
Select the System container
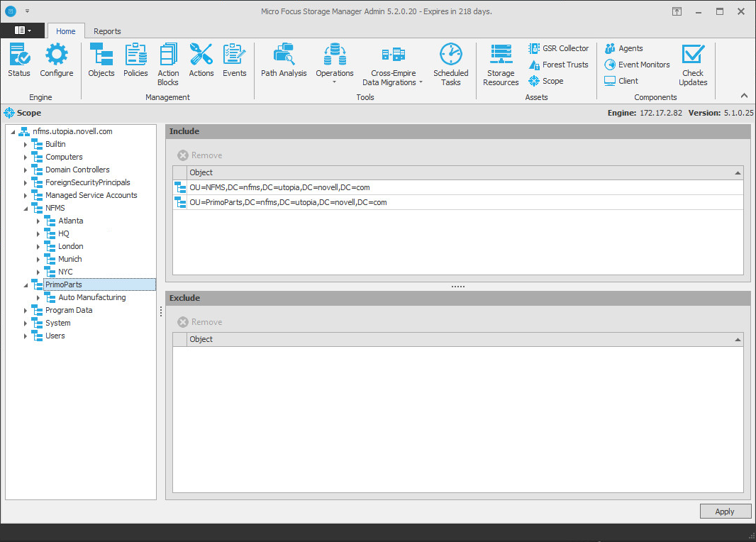[x=58, y=323]
